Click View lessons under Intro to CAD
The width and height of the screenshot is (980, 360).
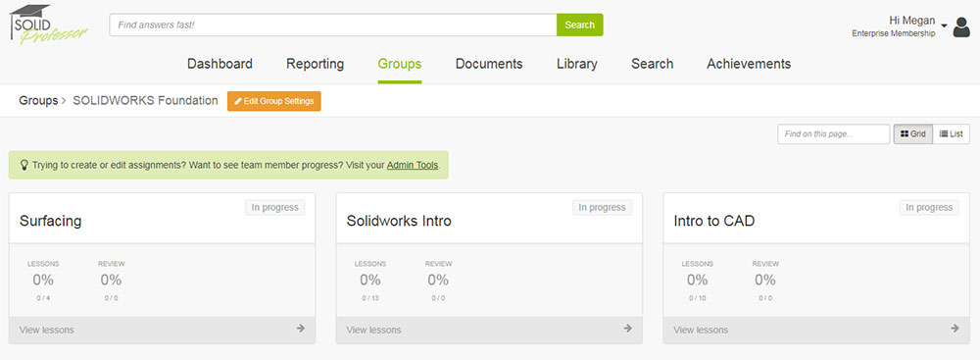(x=701, y=330)
